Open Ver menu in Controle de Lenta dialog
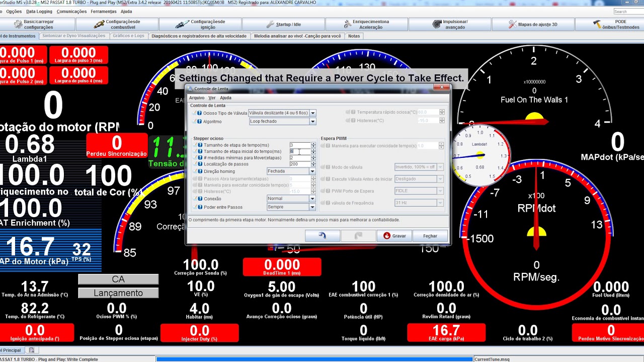Image resolution: width=644 pixels, height=362 pixels. [x=212, y=98]
